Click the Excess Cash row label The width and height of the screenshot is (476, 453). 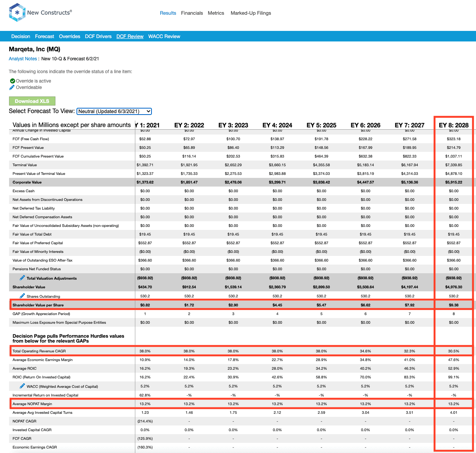pyautogui.click(x=23, y=191)
